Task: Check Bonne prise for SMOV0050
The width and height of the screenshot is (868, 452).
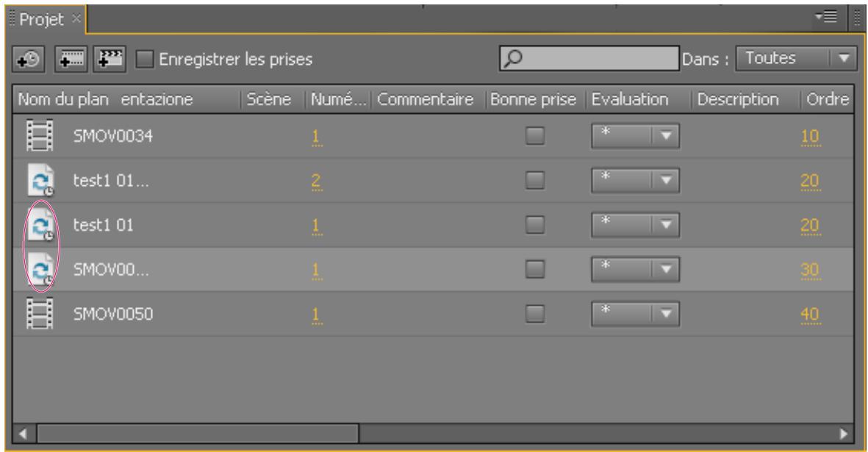Action: coord(535,314)
